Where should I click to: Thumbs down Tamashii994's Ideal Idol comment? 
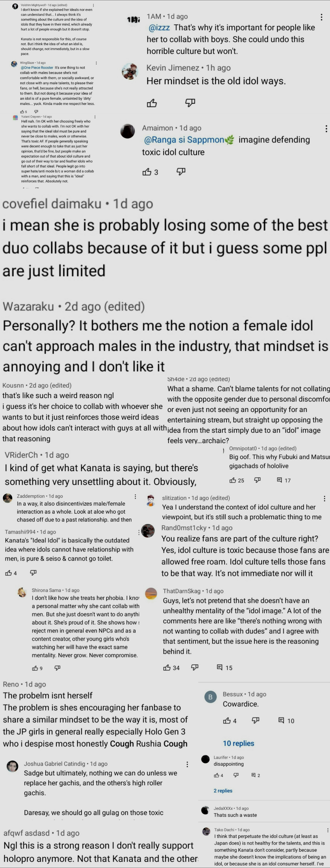coord(33,573)
